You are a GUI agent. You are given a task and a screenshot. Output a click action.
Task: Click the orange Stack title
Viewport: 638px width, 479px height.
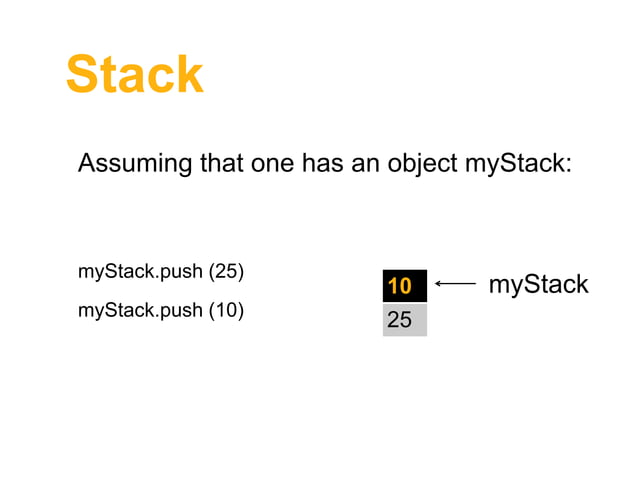click(134, 75)
